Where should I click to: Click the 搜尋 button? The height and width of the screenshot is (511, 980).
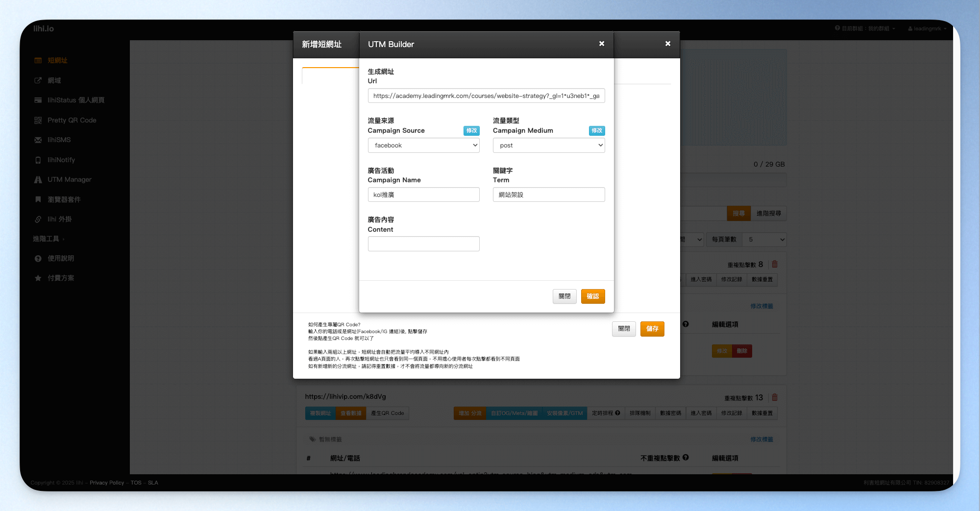click(739, 213)
